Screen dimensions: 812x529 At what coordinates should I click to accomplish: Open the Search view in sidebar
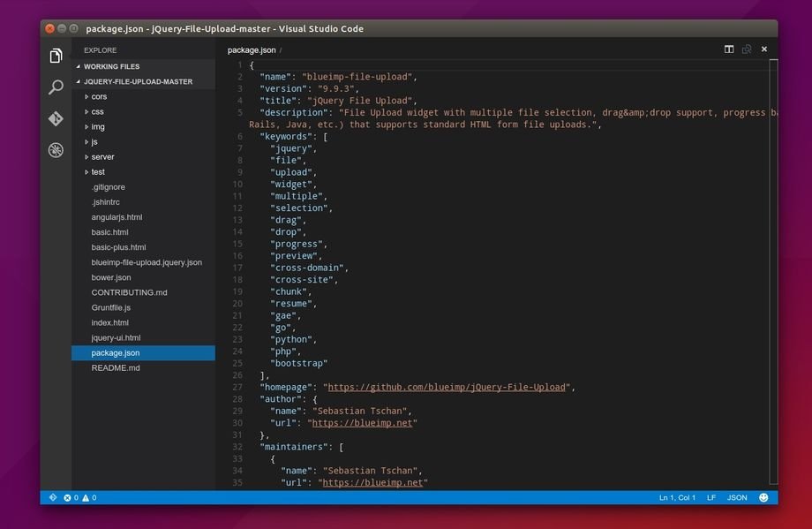tap(56, 87)
